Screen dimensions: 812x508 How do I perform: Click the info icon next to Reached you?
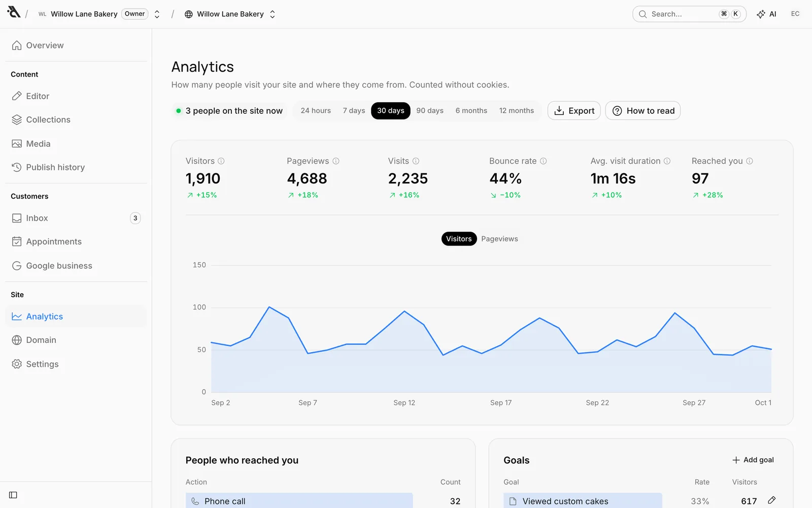pos(750,161)
